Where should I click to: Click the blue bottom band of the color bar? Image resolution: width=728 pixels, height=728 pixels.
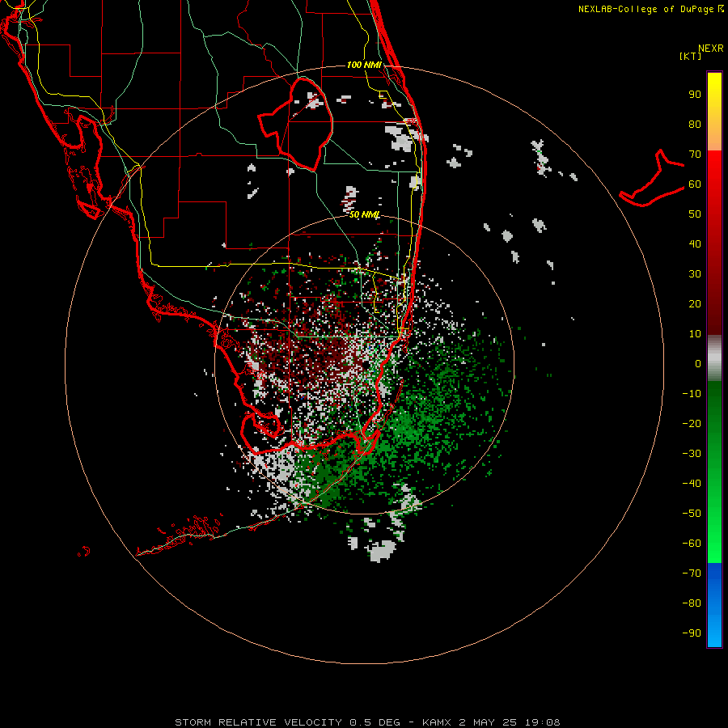tap(714, 605)
